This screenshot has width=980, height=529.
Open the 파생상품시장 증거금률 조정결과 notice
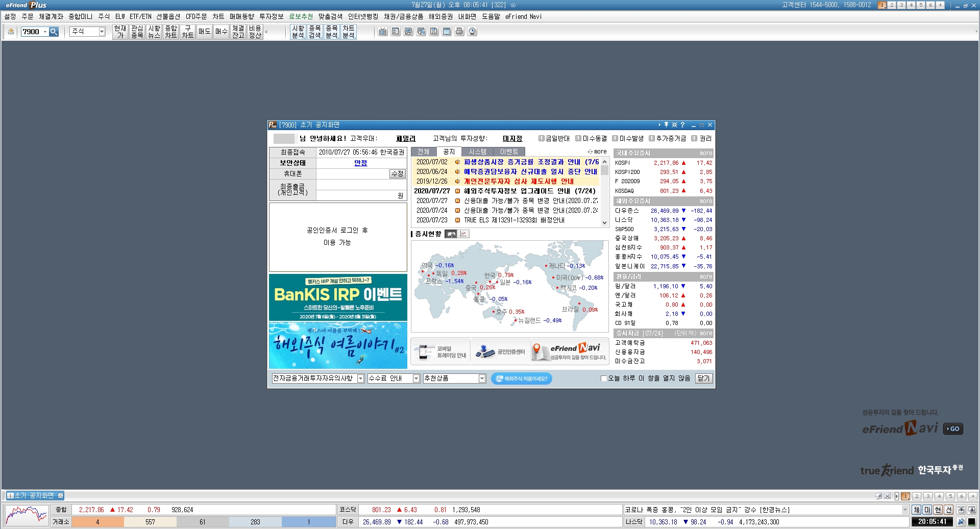[x=531, y=162]
